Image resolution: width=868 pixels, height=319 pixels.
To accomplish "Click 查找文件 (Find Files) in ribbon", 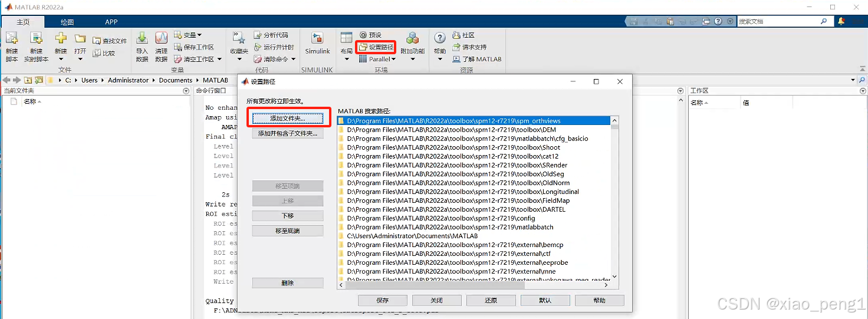I will (x=110, y=41).
